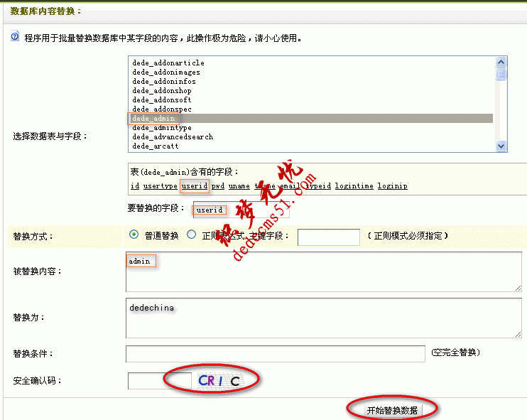
Task: Click the logintime field link
Action: pos(354,186)
